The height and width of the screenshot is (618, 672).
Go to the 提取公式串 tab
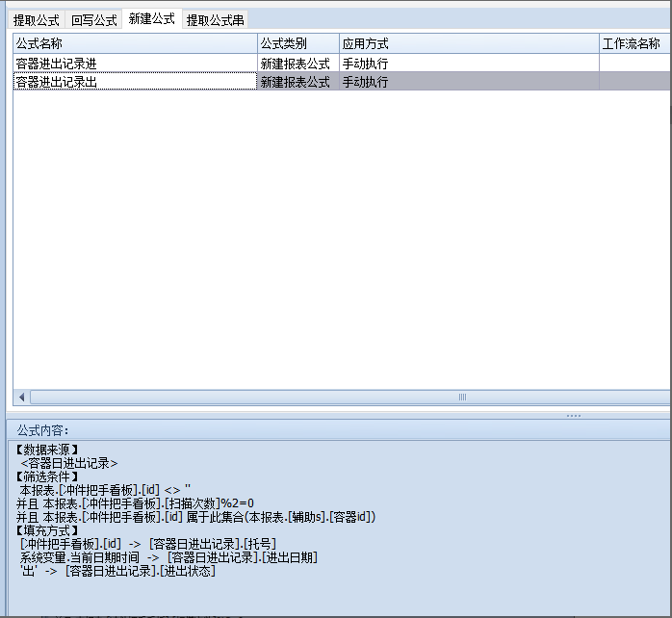[x=215, y=19]
